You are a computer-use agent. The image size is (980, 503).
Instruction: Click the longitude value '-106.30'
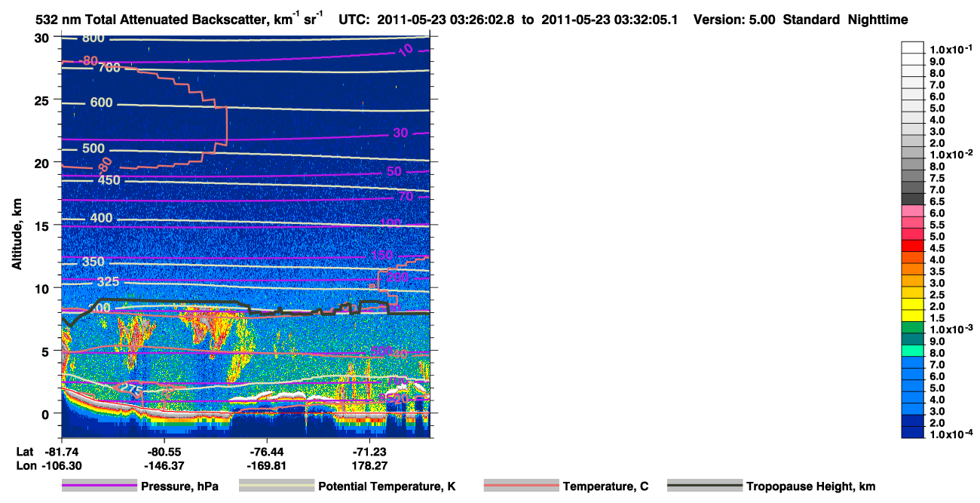pyautogui.click(x=61, y=465)
